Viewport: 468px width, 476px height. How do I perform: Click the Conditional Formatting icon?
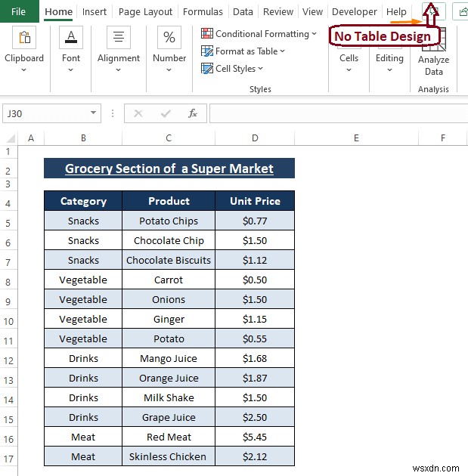point(207,33)
